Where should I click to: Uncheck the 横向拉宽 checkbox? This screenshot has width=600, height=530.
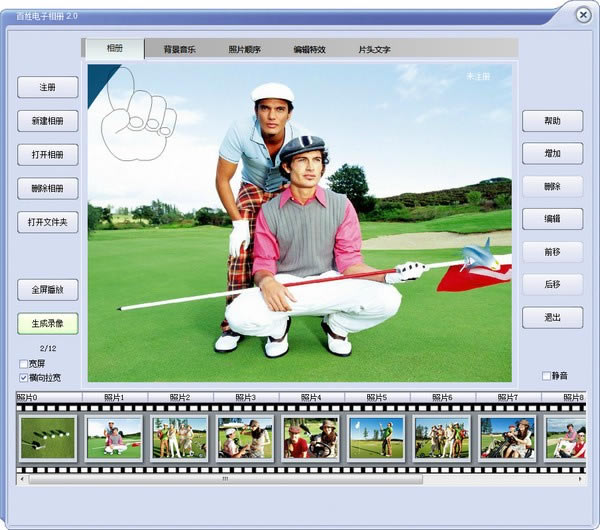point(24,378)
